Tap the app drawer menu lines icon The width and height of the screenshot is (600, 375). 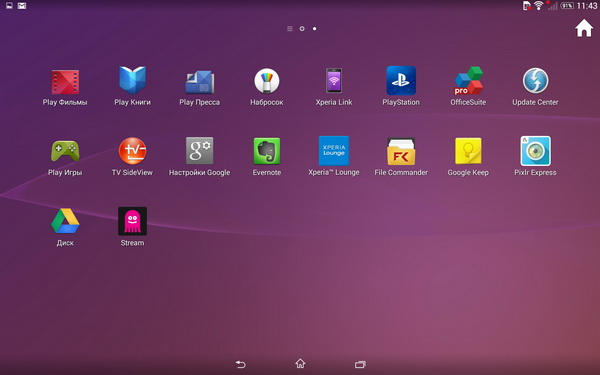point(290,29)
